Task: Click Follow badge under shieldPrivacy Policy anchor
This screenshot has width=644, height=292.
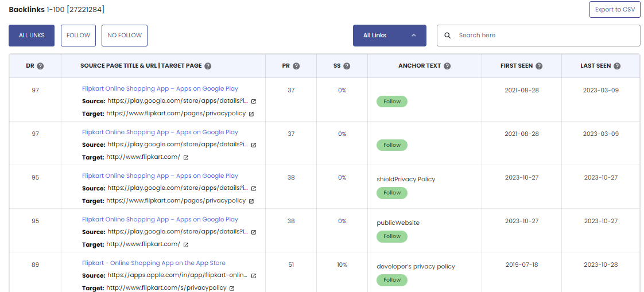Action: point(392,193)
